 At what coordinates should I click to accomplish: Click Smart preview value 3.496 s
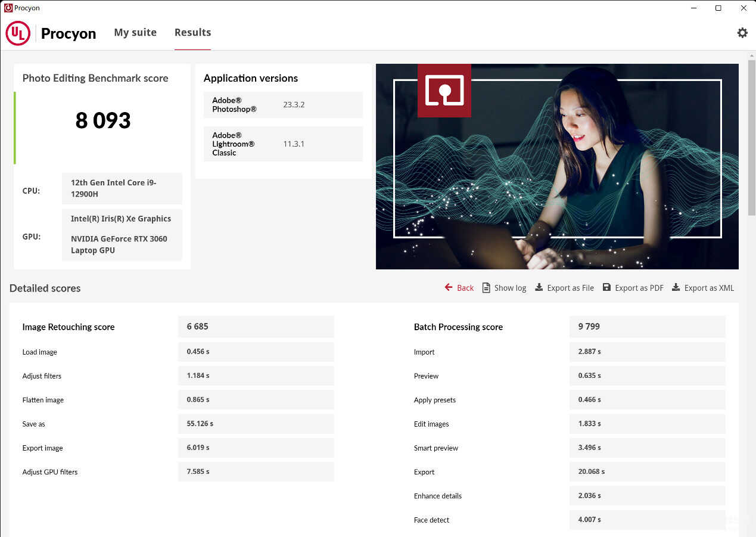coord(648,448)
